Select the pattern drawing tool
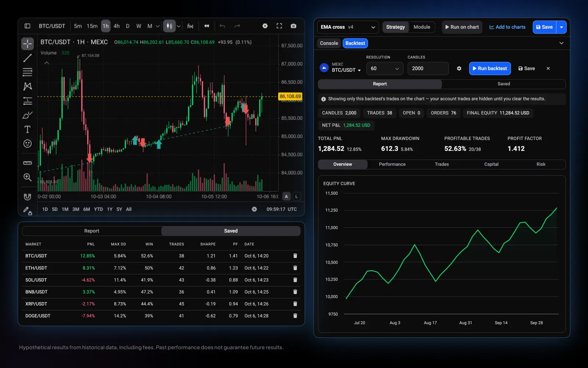This screenshot has width=588, height=368. click(28, 86)
